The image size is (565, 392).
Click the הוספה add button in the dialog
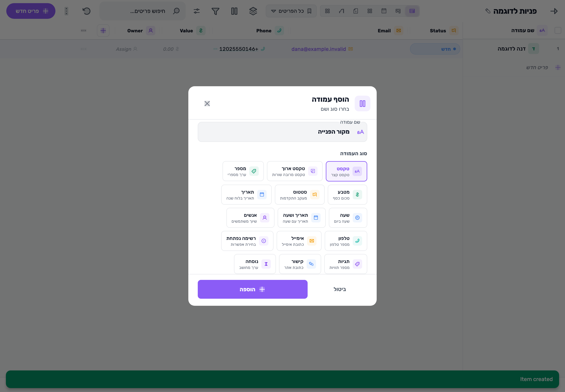tap(252, 289)
